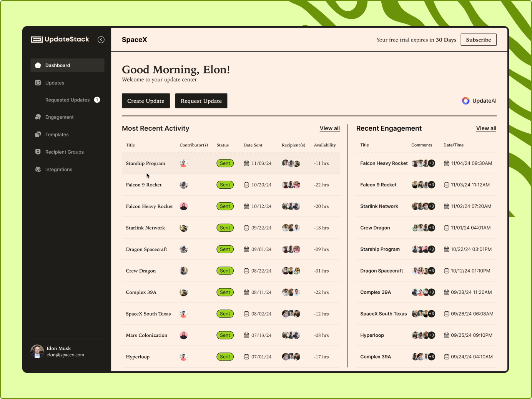
Task: Click the UpdateAI colorful ring icon
Action: pos(465,101)
